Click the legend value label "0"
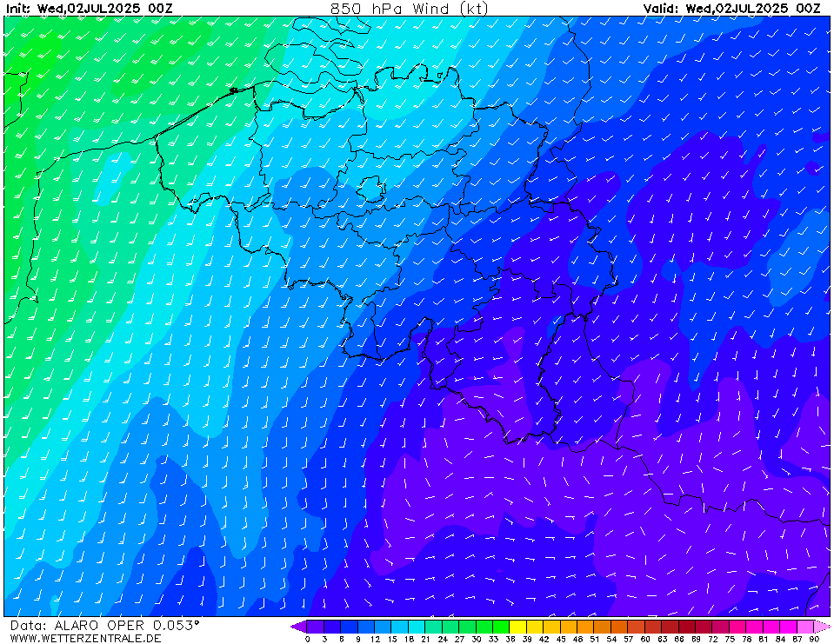834x644 pixels. pos(308,639)
